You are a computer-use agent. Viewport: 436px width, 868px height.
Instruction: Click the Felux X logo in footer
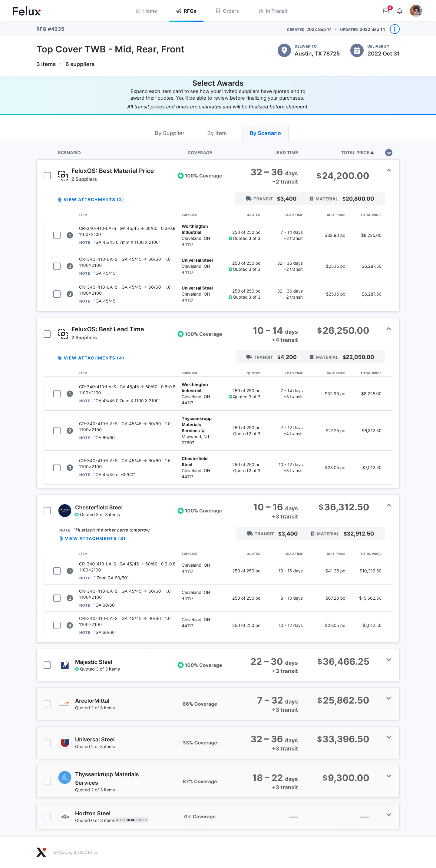coord(41,852)
